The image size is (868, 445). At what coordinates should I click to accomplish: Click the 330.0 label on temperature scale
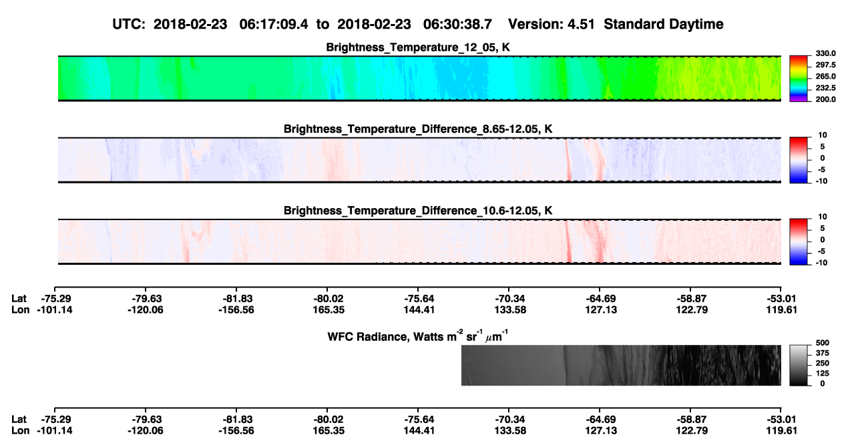pos(825,53)
